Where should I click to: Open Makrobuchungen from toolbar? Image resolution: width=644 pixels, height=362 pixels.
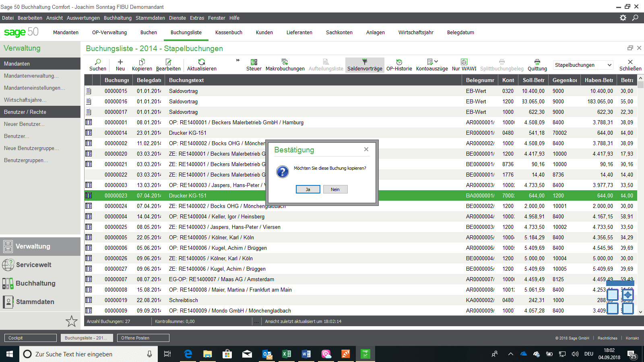point(285,62)
